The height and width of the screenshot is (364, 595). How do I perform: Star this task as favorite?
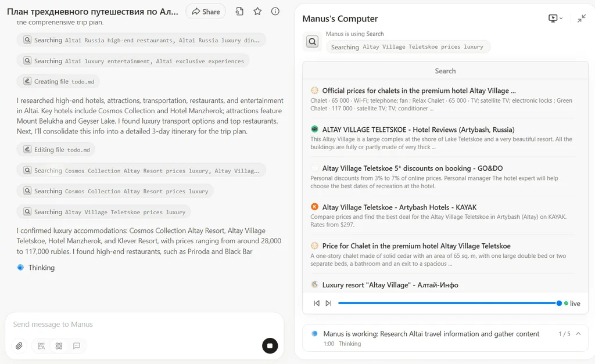click(257, 12)
